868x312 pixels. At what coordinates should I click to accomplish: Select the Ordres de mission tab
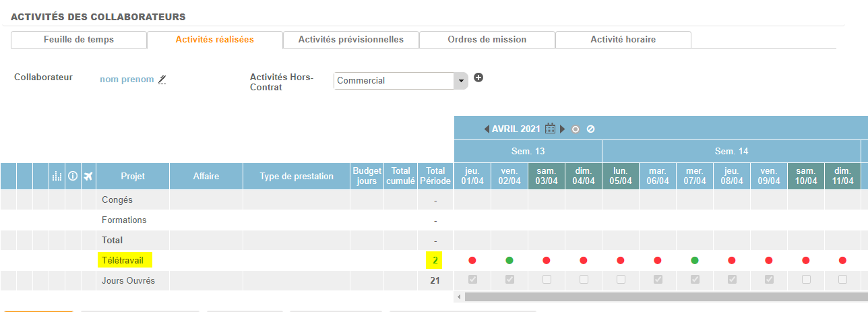(487, 40)
